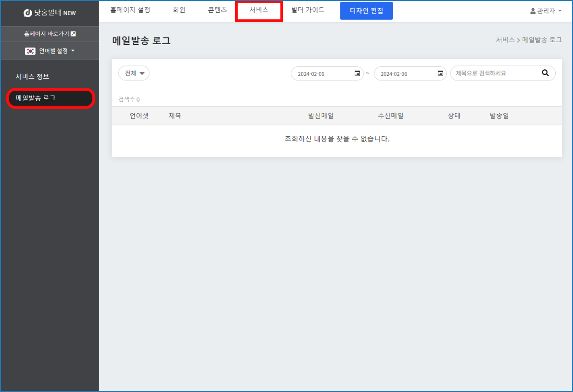Expand the 관리자 account dropdown arrow

click(560, 11)
